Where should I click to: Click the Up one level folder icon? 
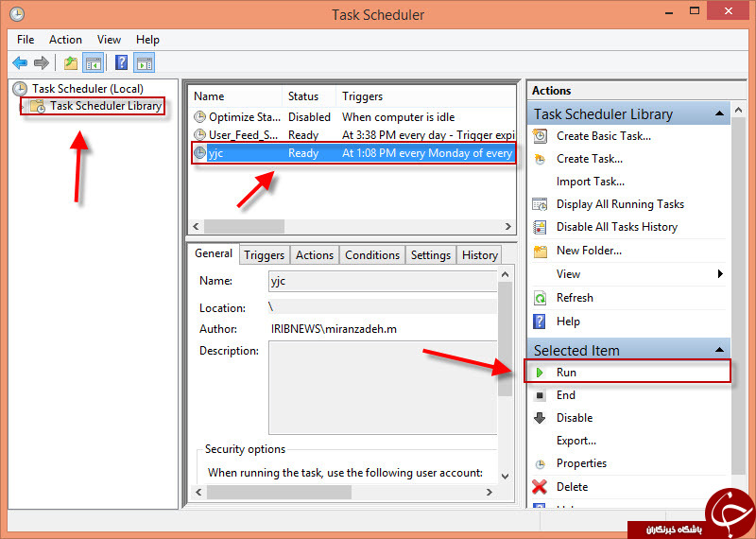point(70,62)
